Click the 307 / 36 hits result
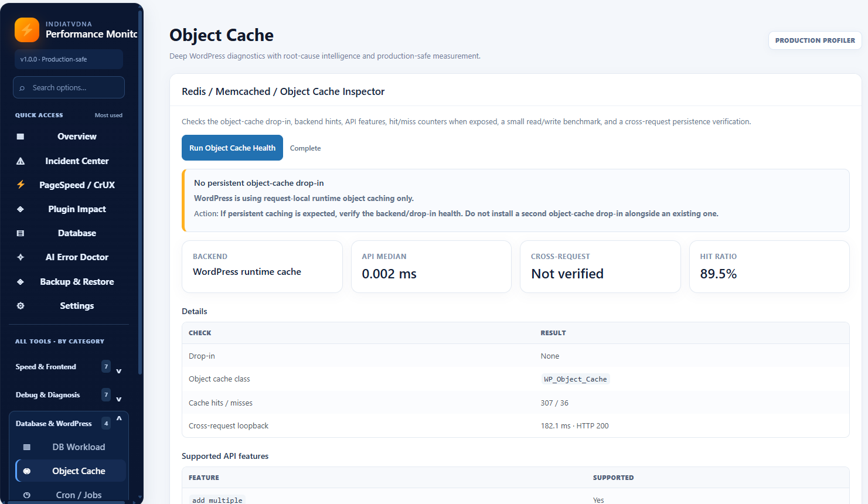 click(x=554, y=403)
